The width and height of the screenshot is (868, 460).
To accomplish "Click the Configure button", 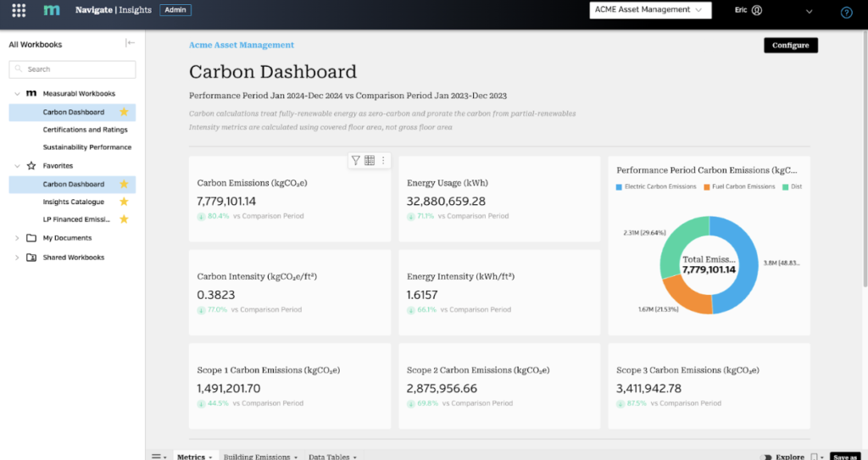I will [791, 46].
